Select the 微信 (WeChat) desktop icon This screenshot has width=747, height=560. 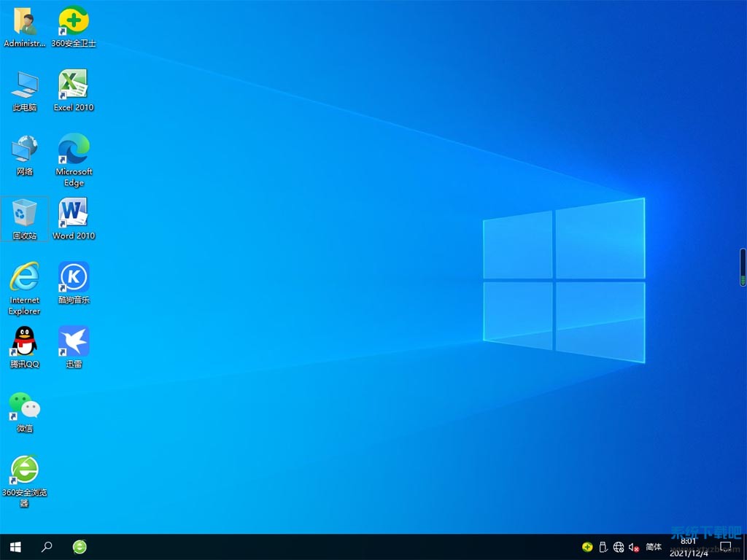pos(24,406)
